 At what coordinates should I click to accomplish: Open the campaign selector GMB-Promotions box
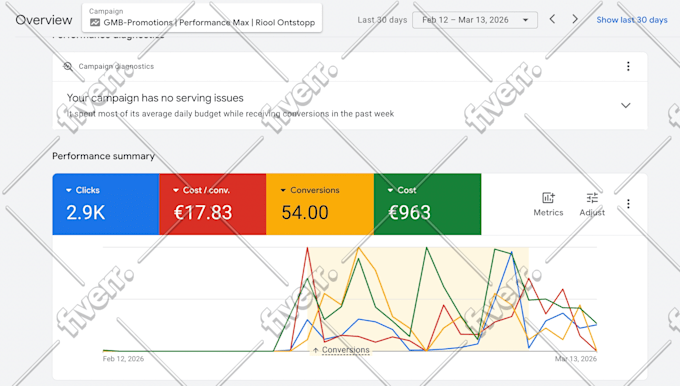[202, 18]
